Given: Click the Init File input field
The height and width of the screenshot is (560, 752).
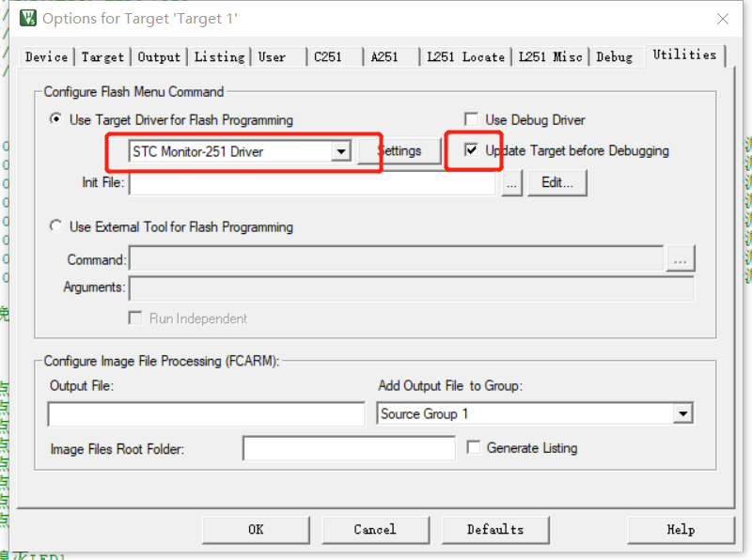Looking at the screenshot, I should pyautogui.click(x=312, y=183).
